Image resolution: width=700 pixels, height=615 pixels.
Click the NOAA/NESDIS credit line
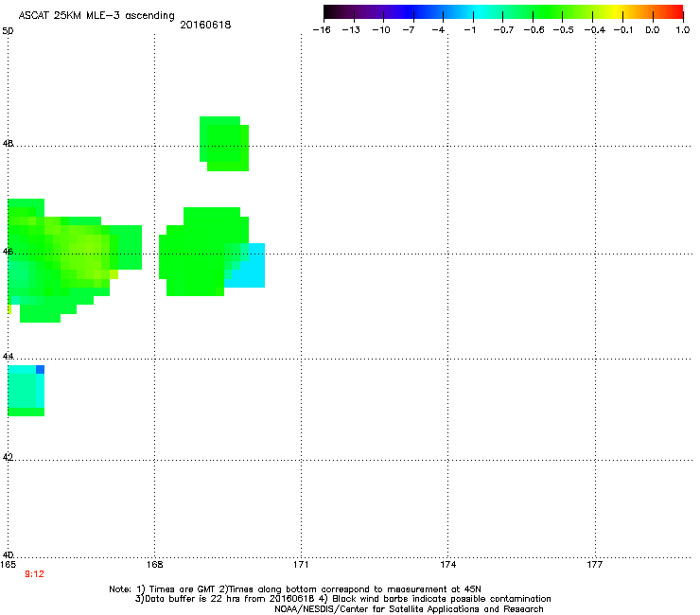[x=409, y=609]
